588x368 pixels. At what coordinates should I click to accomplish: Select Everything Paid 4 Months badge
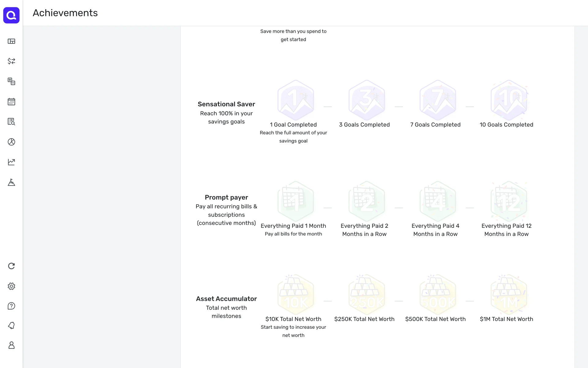click(438, 201)
